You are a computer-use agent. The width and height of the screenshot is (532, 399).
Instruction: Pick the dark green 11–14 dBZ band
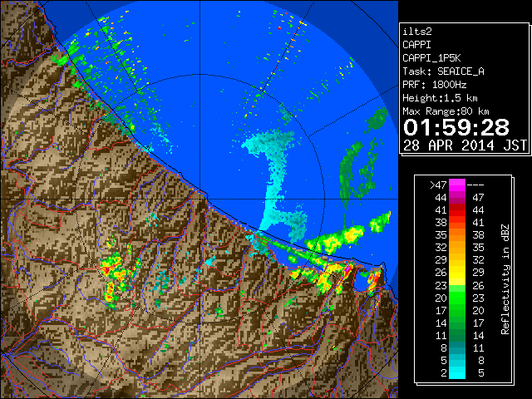457,335
